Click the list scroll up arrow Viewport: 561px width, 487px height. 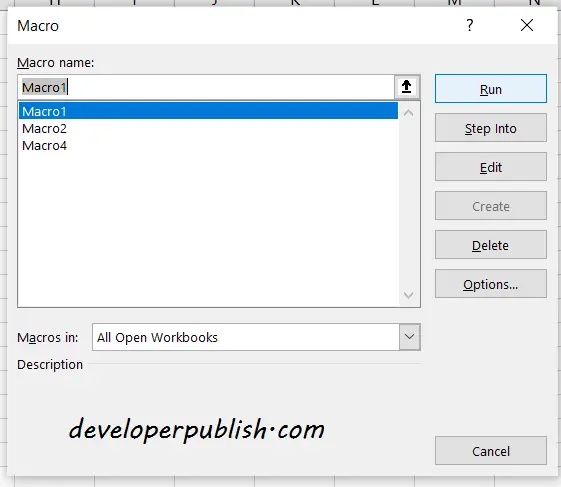pyautogui.click(x=408, y=113)
